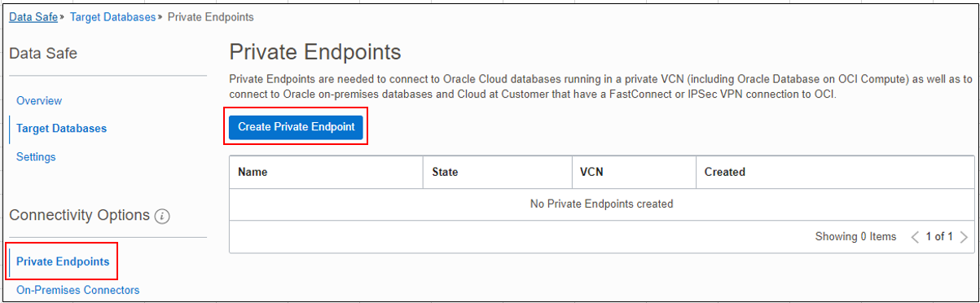This screenshot has height=303, width=980.
Task: Select Private Endpoints in sidebar
Action: point(63,261)
